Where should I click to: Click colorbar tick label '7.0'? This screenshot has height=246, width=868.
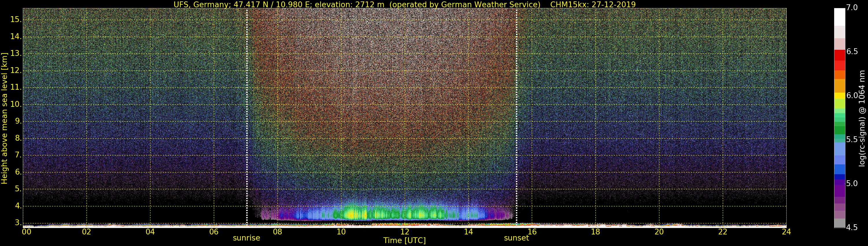[852, 8]
